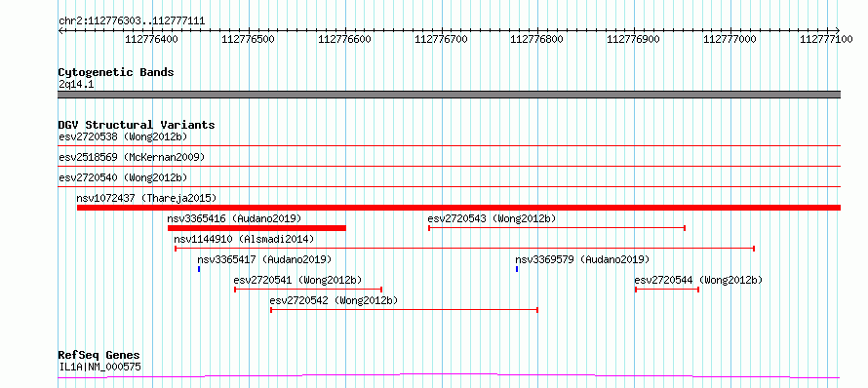Click the esv2720544 variant span line

(667, 290)
